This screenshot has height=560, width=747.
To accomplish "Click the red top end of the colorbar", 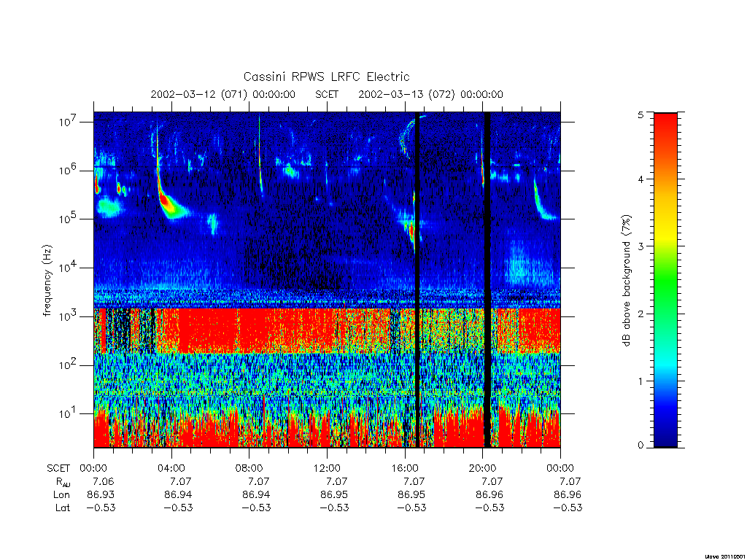I will [x=665, y=128].
